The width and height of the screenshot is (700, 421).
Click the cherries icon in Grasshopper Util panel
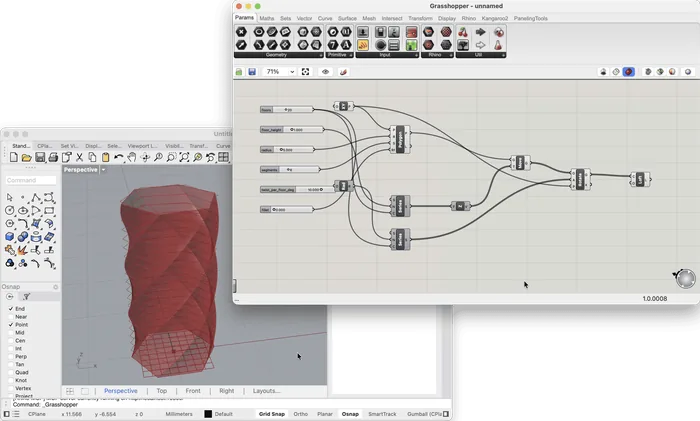(x=463, y=32)
